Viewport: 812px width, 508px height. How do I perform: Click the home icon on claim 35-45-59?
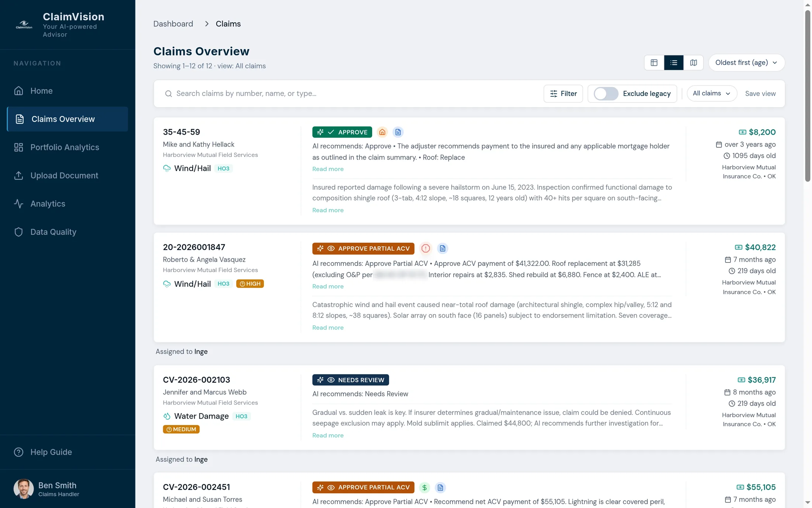382,132
